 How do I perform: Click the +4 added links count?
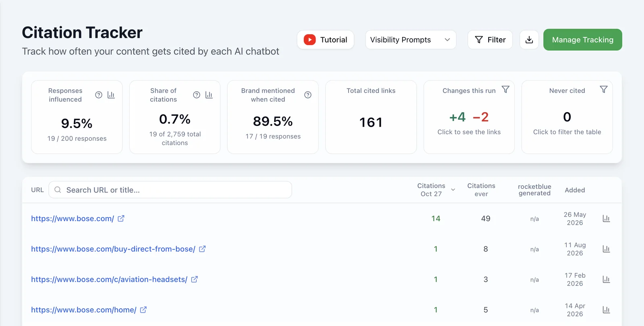(x=457, y=117)
